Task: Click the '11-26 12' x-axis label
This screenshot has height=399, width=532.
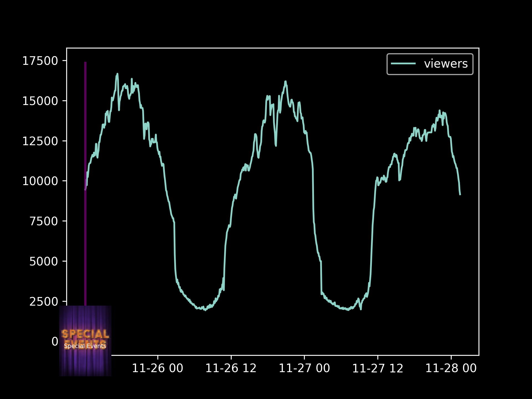Action: pos(231,368)
